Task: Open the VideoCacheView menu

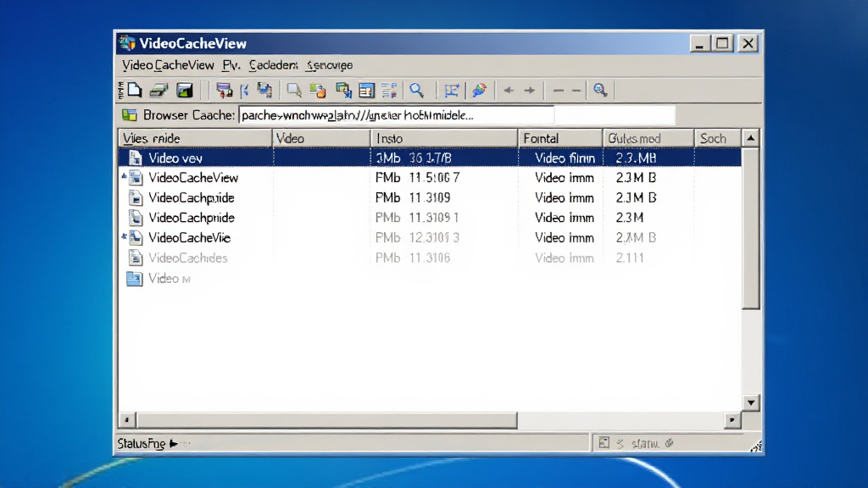Action: pos(168,65)
